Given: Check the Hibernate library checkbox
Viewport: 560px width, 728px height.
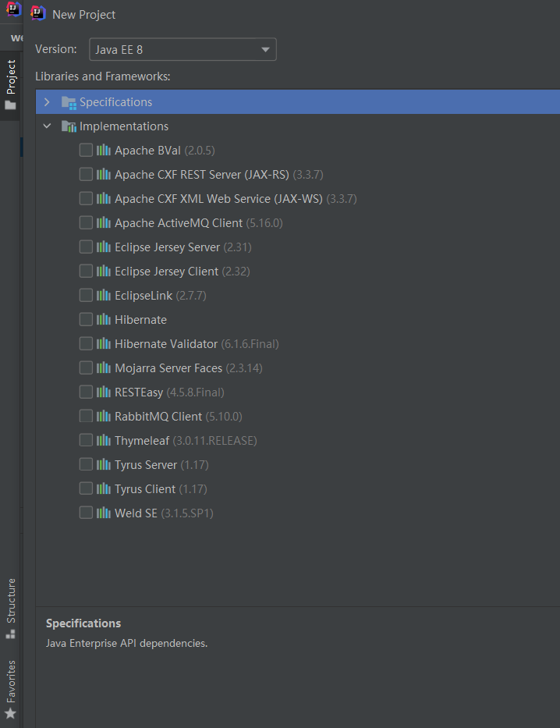Looking at the screenshot, I should [x=86, y=319].
